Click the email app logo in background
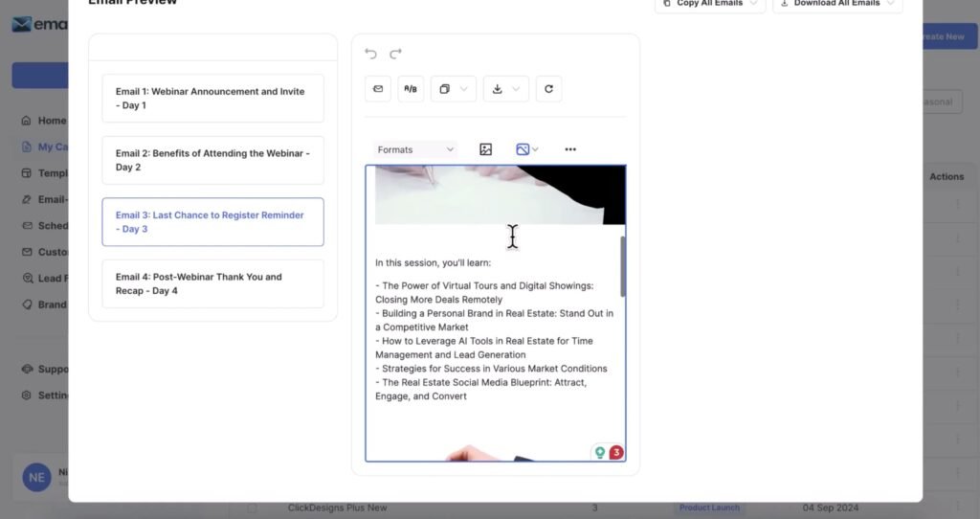 tap(39, 24)
